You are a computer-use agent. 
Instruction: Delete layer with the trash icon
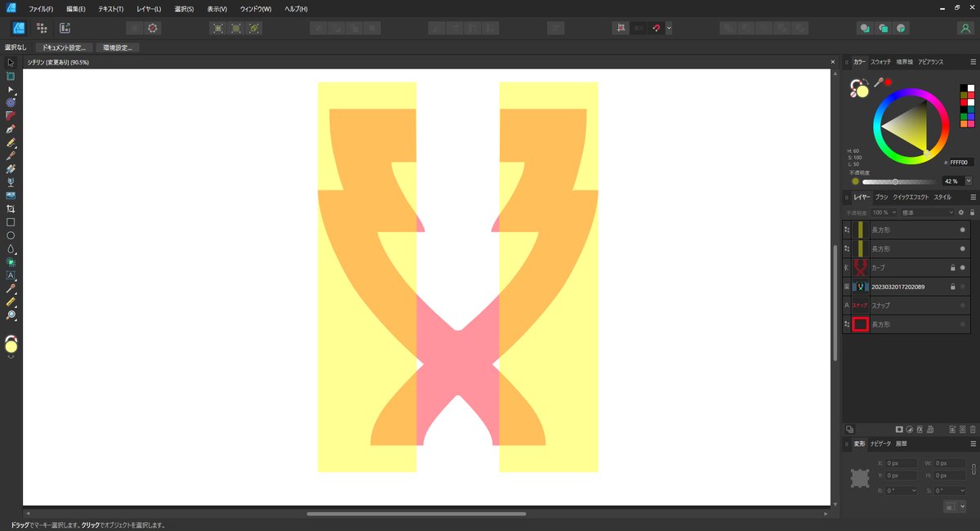coord(973,429)
